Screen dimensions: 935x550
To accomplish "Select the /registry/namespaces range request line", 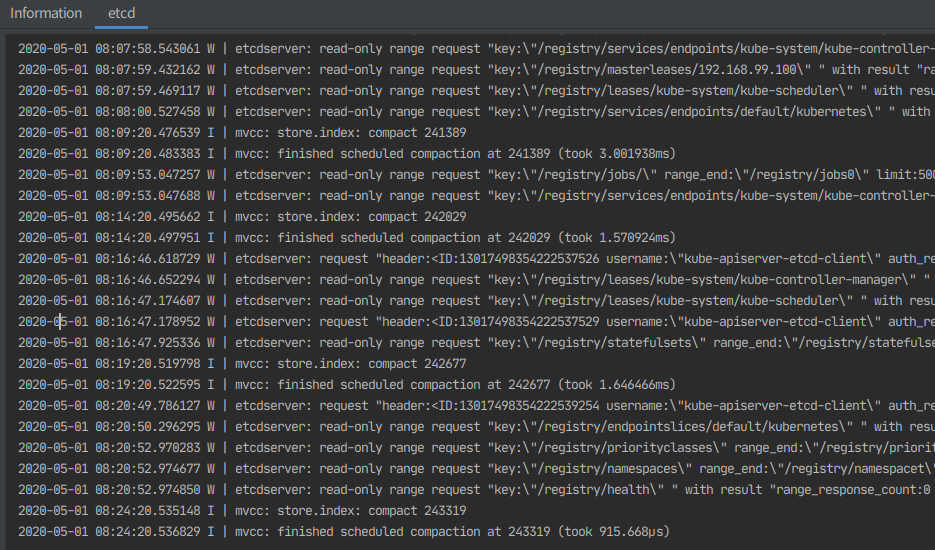I will point(476,469).
